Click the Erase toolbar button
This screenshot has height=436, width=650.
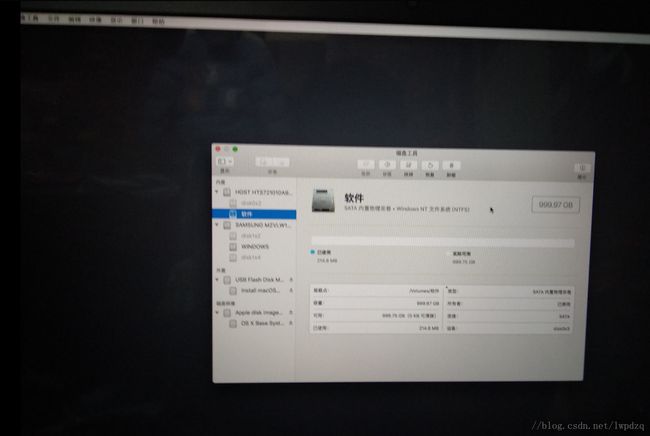coord(408,165)
